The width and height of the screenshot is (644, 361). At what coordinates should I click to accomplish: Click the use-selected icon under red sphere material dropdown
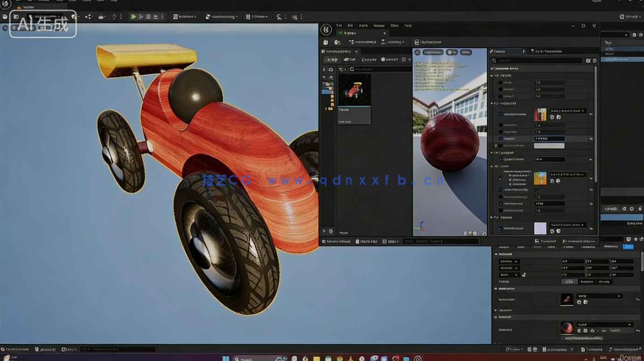tap(579, 331)
